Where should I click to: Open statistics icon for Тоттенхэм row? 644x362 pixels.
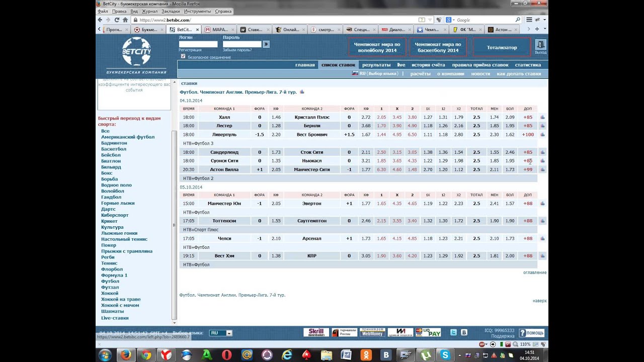point(542,221)
